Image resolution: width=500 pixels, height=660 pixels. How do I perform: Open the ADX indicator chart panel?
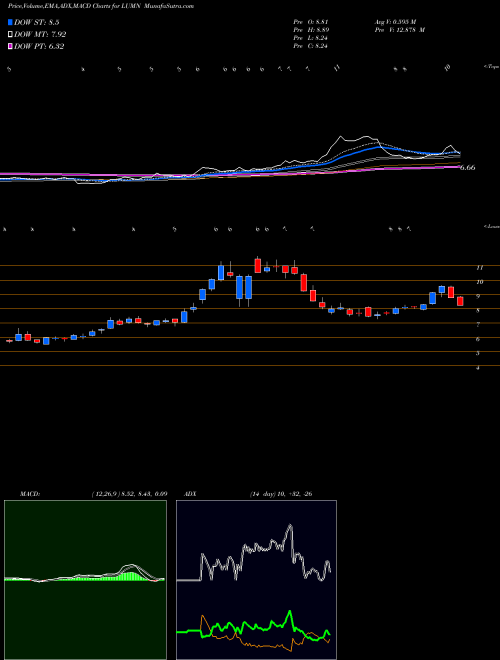click(x=256, y=580)
